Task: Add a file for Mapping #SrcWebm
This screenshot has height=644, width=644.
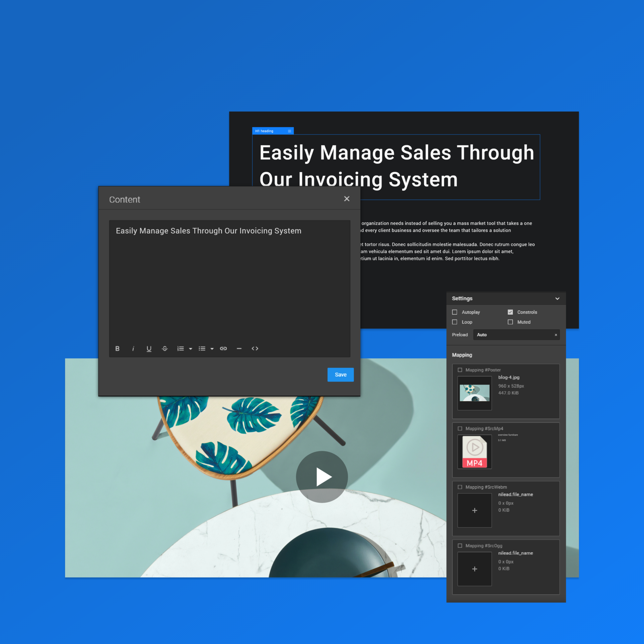Action: 475,510
